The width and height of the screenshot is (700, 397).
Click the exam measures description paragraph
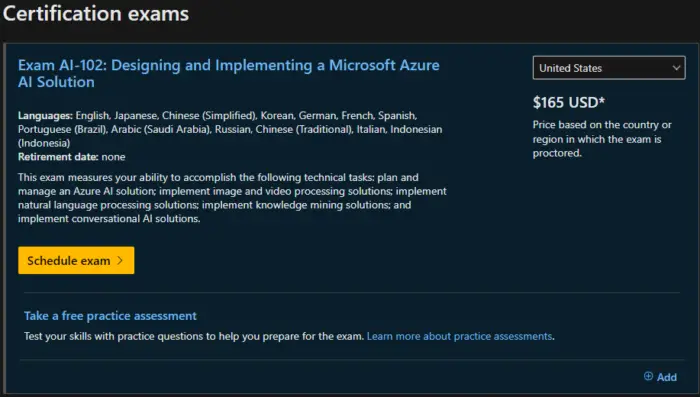(x=232, y=198)
